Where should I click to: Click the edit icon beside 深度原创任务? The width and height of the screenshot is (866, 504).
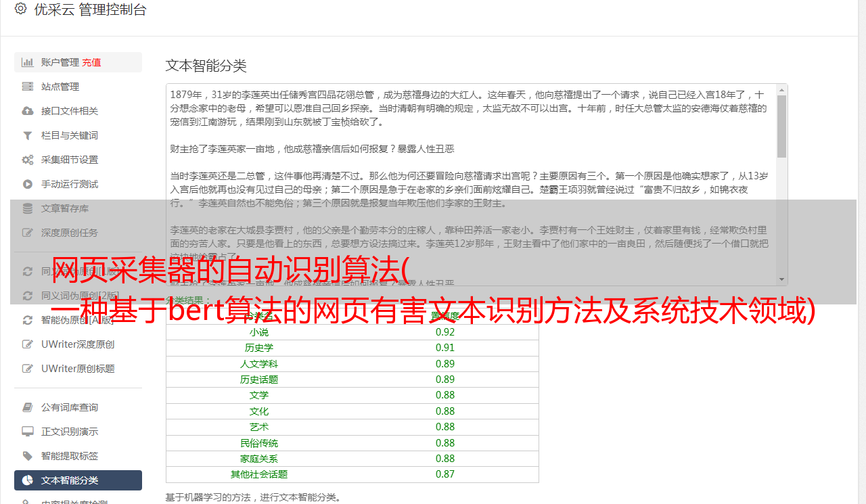pos(28,233)
